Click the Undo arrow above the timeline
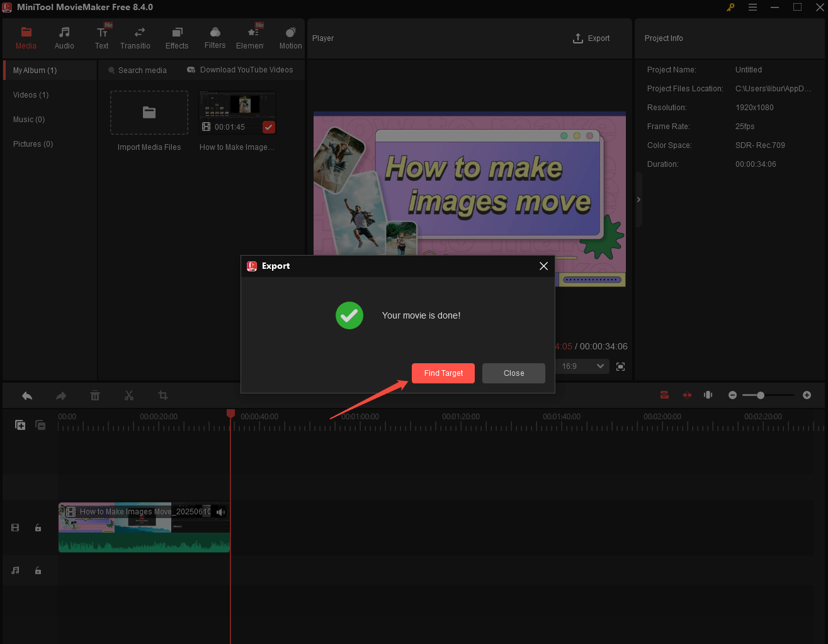Viewport: 828px width, 644px height. pyautogui.click(x=26, y=395)
